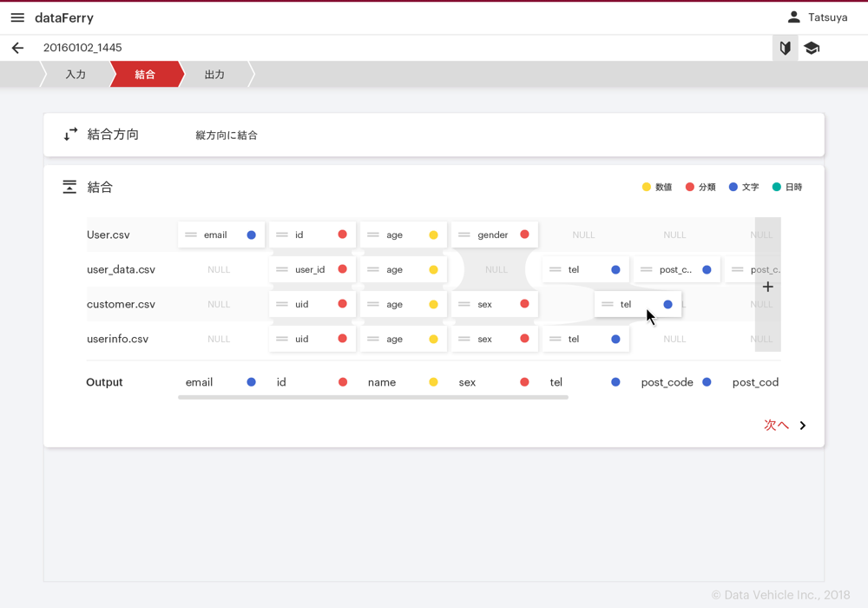Select the 結合 step tab
Screen dimensions: 868x608
[145, 74]
